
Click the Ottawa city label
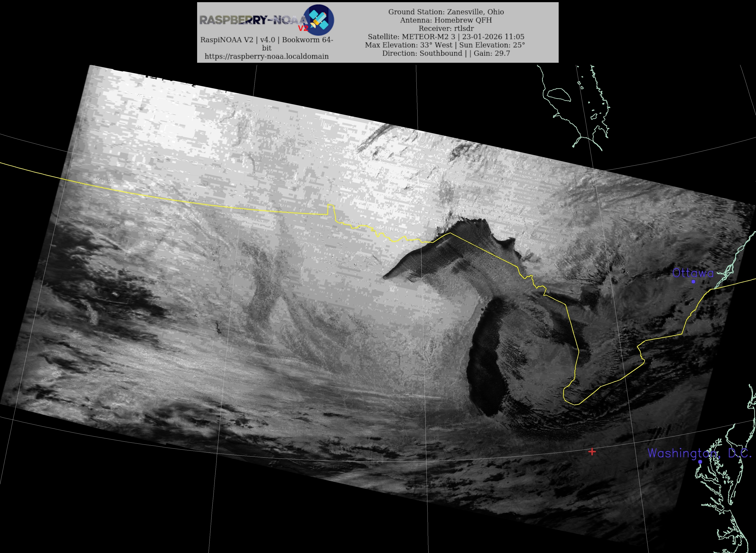pyautogui.click(x=693, y=273)
